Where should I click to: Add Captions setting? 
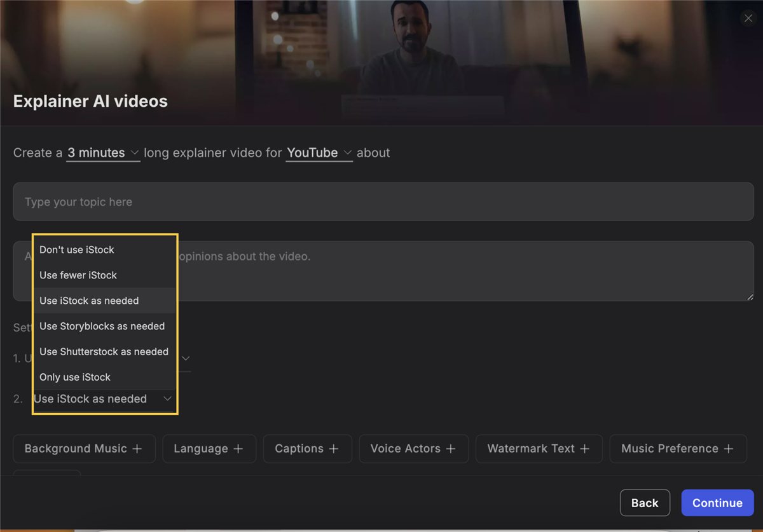point(307,449)
